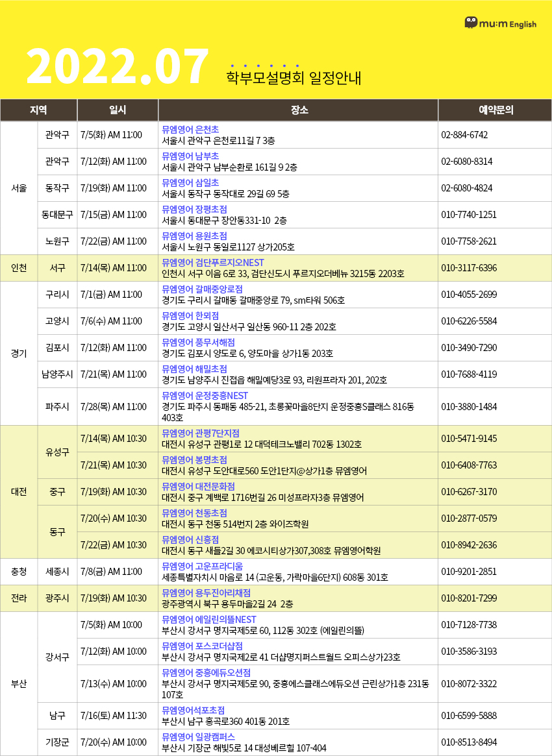552x756 pixels.
Task: Select phone number 010-3880-1484
Action: (x=468, y=406)
